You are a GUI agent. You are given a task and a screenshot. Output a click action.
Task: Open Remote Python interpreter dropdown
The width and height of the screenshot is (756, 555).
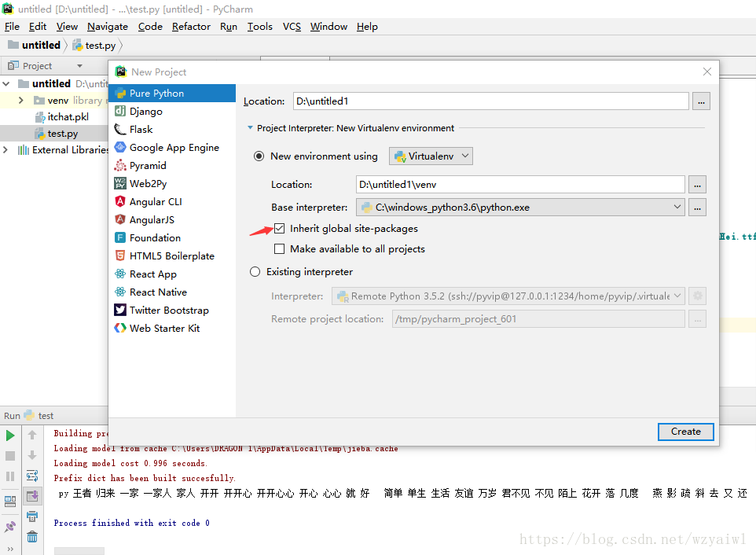tap(508, 296)
